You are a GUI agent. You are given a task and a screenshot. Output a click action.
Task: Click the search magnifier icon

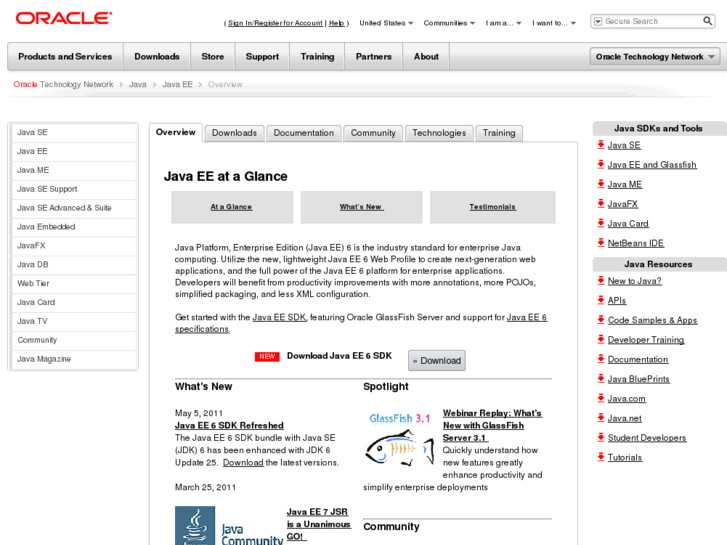(x=708, y=21)
